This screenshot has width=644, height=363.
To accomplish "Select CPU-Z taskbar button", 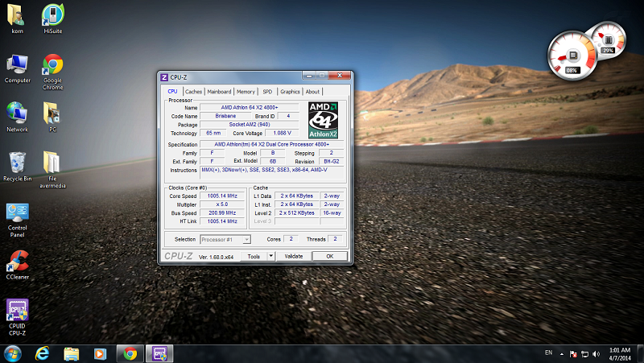I will [x=159, y=353].
